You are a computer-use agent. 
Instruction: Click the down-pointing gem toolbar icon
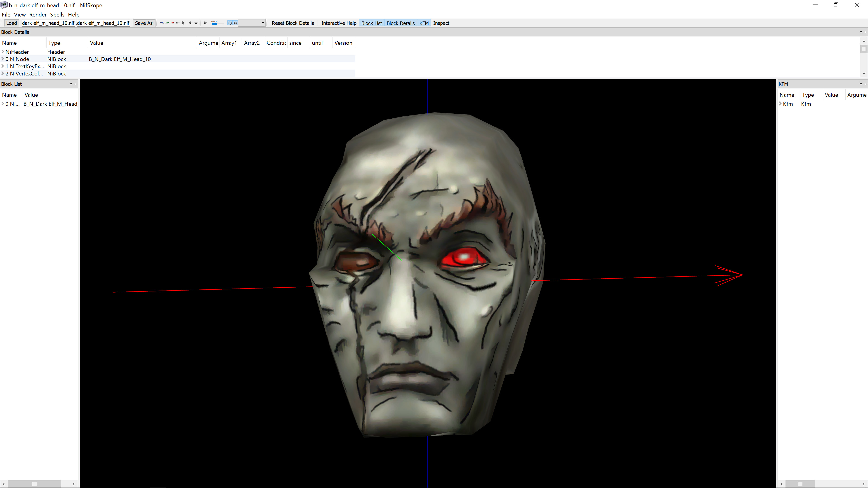coord(196,23)
